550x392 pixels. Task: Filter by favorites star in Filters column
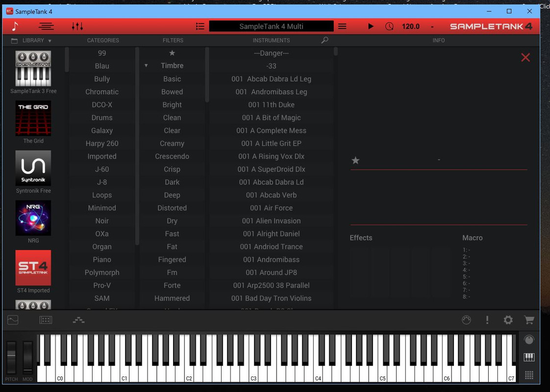[x=172, y=53]
